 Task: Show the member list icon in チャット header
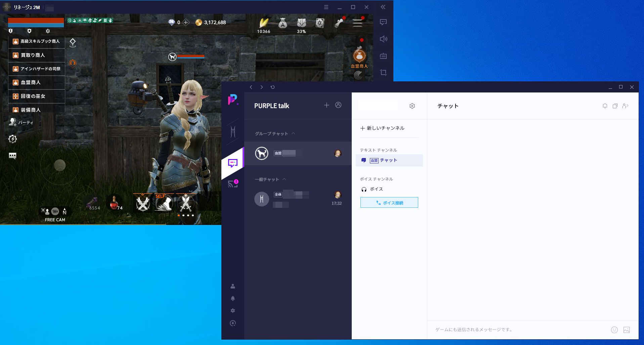[x=625, y=106]
